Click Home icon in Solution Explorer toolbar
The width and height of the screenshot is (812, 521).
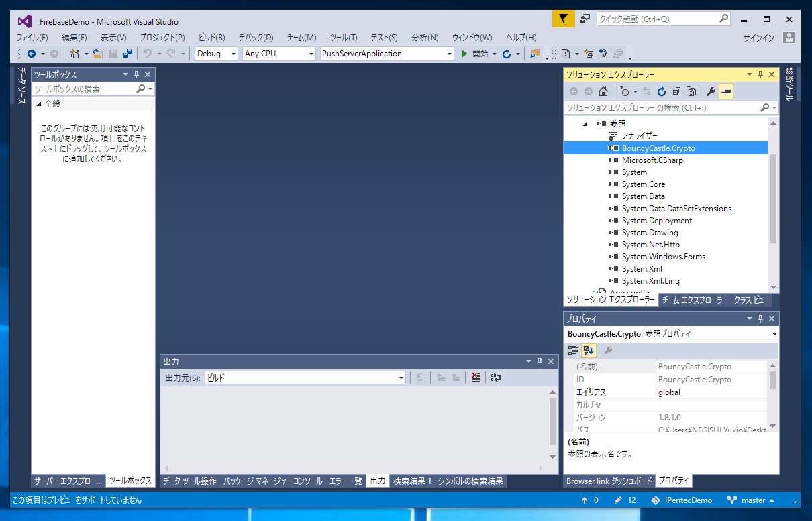pos(603,91)
